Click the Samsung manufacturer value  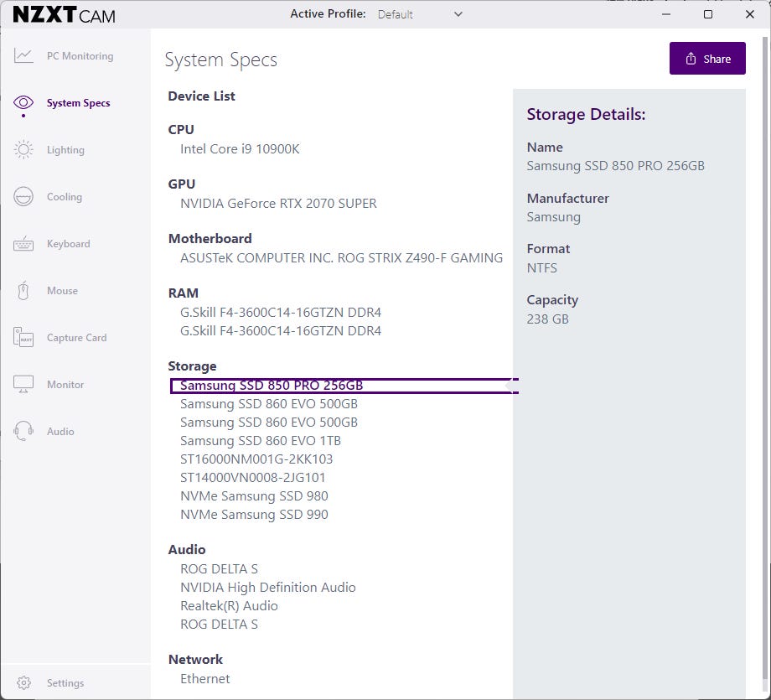click(554, 217)
